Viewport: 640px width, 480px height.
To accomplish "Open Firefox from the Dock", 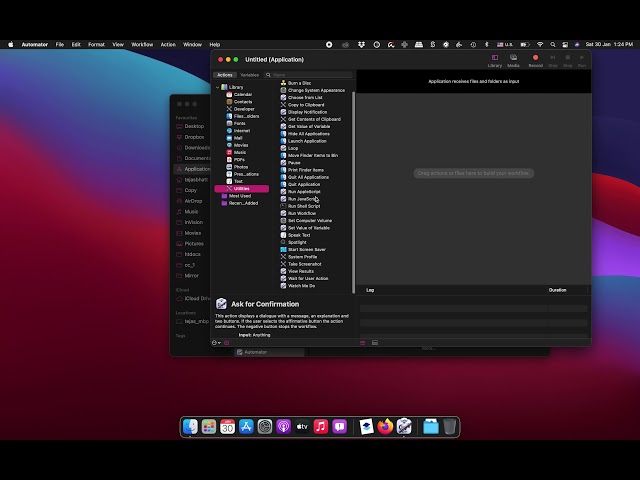I will click(385, 427).
